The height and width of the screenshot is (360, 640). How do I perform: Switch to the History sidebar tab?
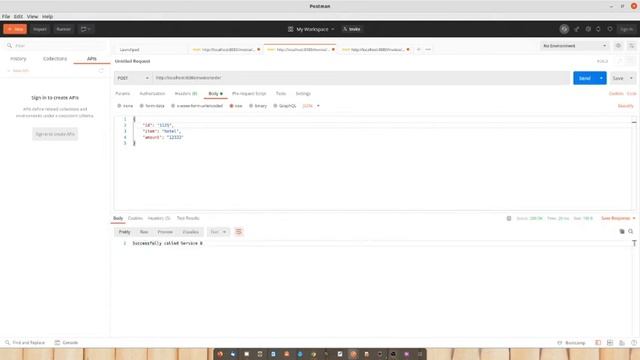(x=18, y=59)
